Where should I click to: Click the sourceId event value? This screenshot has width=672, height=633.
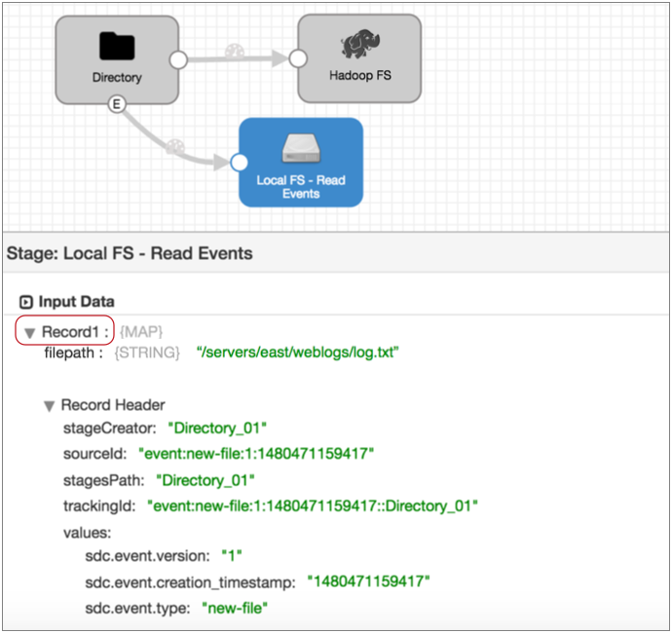pyautogui.click(x=257, y=454)
